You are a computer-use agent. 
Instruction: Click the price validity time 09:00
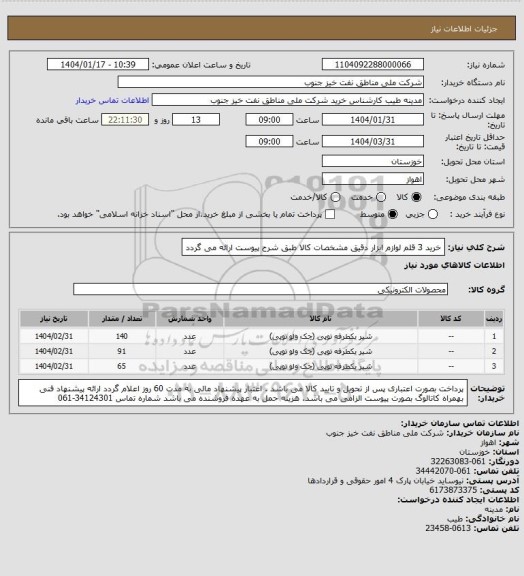tap(269, 141)
